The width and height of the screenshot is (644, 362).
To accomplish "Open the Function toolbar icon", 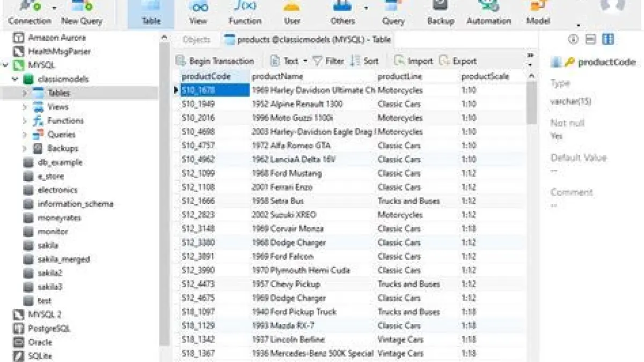I will point(245,12).
